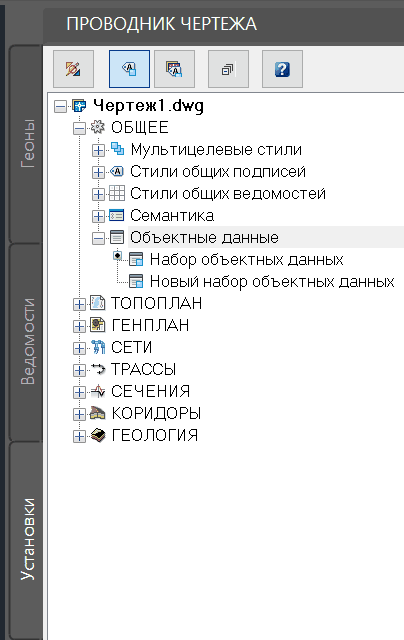Click the ГЕОЛОГИЯ book icon
Viewport: 404px width, 640px height.
click(98, 436)
